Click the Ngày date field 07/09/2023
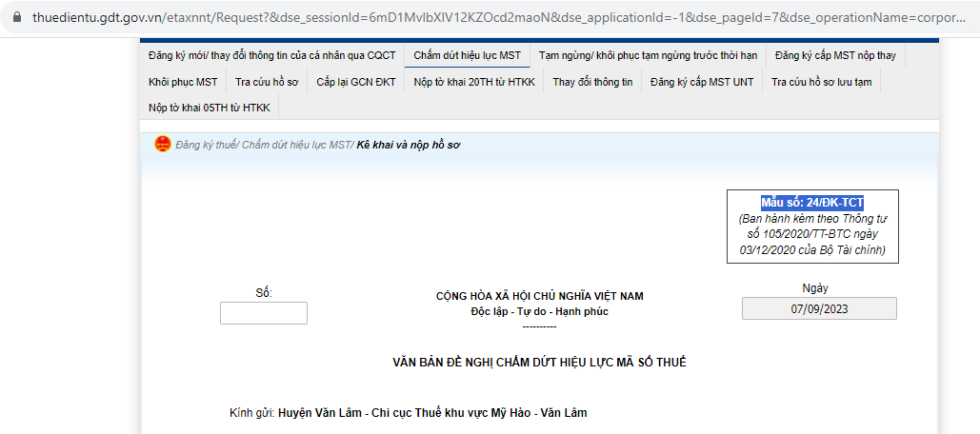Screen dimensions: 980x434 [x=819, y=308]
